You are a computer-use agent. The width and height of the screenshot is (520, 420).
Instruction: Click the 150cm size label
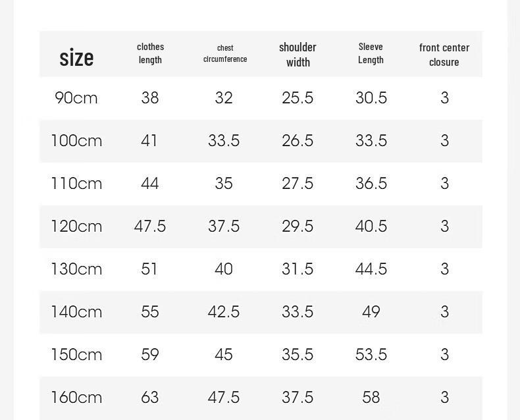(76, 355)
